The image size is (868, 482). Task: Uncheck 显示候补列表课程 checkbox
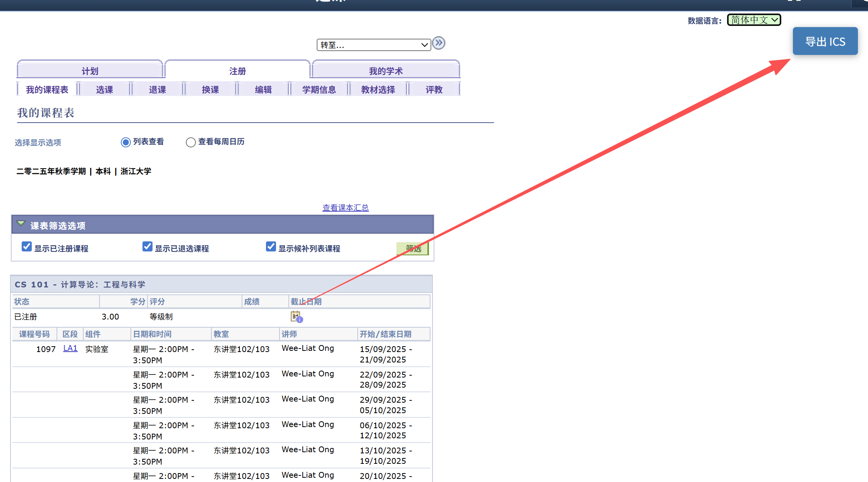(x=271, y=247)
